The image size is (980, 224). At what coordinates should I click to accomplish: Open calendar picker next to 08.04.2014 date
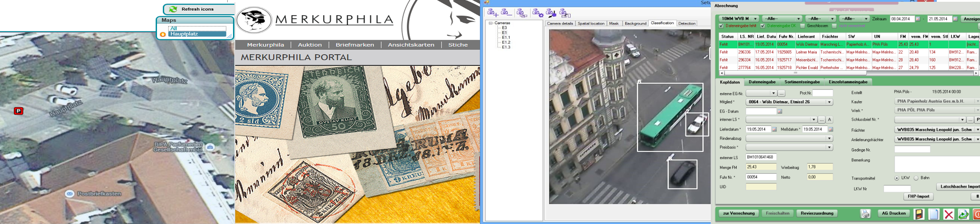pyautogui.click(x=918, y=19)
